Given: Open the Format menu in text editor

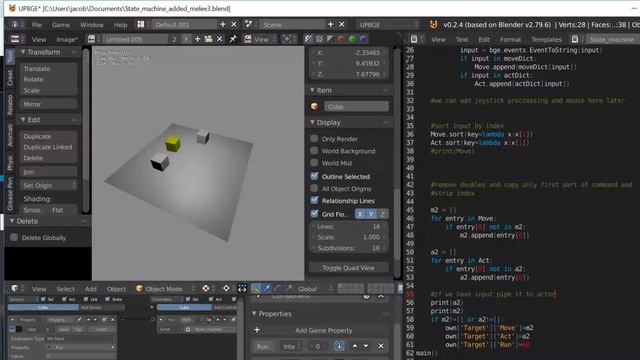Looking at the screenshot, I should (511, 39).
